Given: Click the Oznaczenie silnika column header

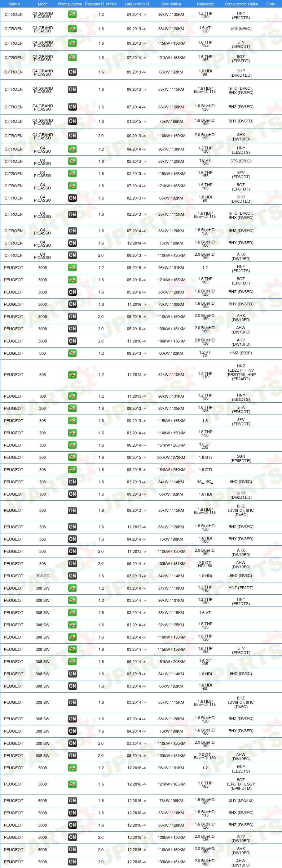Looking at the screenshot, I should (242, 4).
